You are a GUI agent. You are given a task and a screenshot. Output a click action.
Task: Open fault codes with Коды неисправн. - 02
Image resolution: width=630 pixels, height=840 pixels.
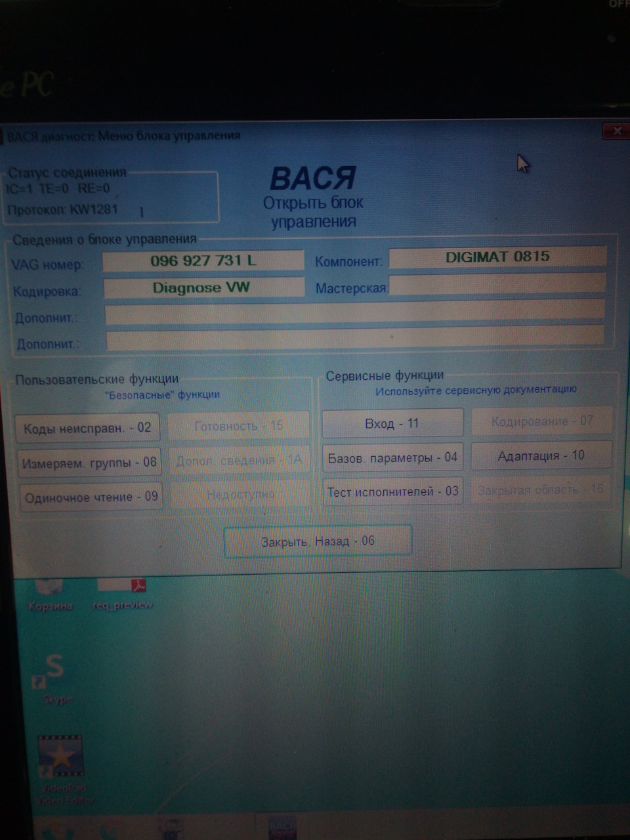[87, 429]
